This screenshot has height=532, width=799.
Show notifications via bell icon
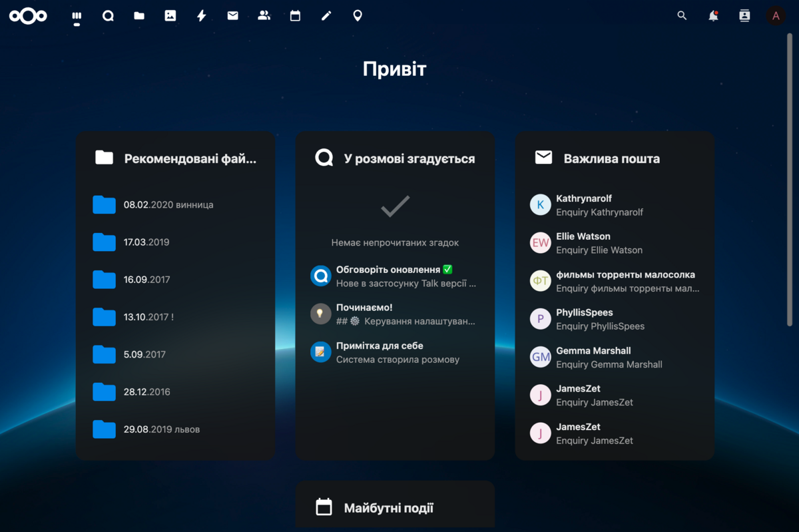[713, 16]
